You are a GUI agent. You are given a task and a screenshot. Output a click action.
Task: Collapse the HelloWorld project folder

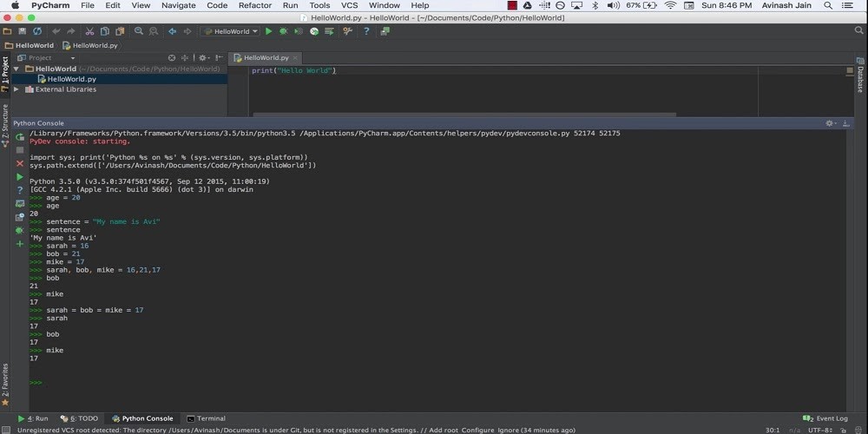[x=16, y=69]
